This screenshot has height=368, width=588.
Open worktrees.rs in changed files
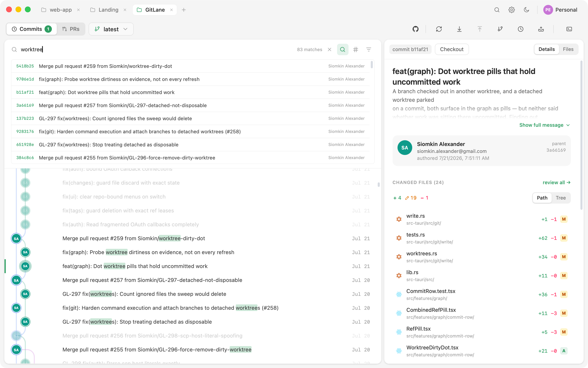(482, 257)
